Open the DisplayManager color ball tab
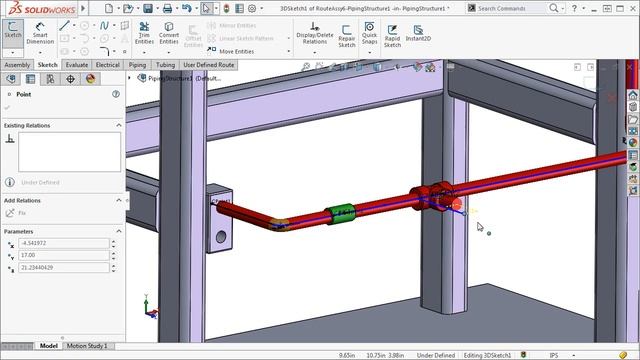The image size is (640, 360). tap(90, 79)
